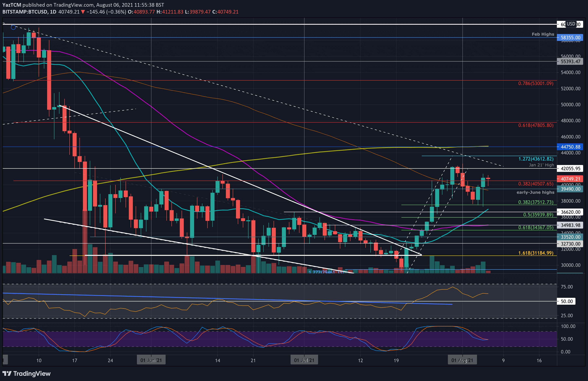Click the early-June highs annotation text
Viewport: 588px width, 381px height.
535,192
